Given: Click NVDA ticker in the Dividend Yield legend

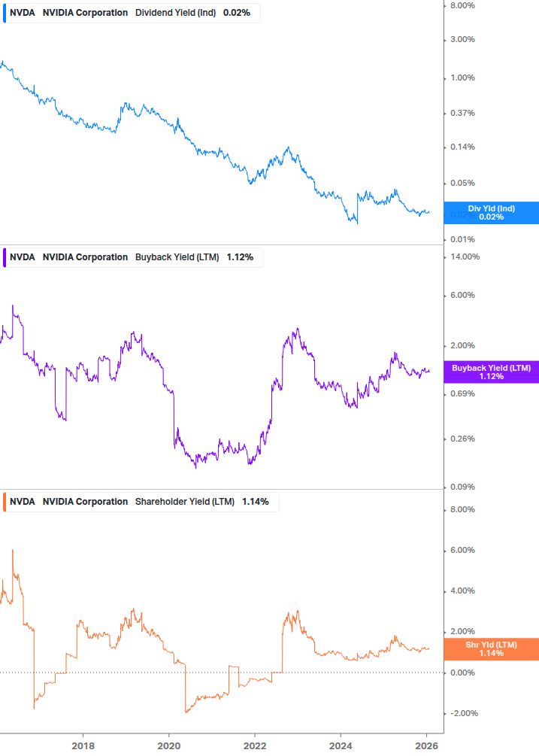Looking at the screenshot, I should pos(23,13).
